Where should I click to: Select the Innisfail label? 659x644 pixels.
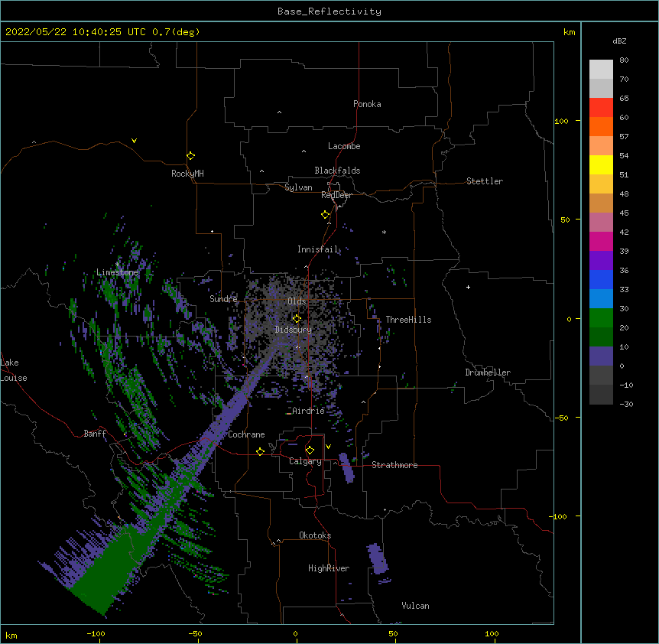point(318,249)
